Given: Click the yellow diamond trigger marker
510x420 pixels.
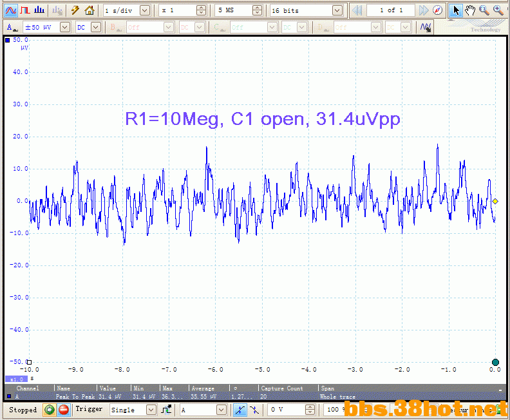Looking at the screenshot, I should pyautogui.click(x=495, y=202).
